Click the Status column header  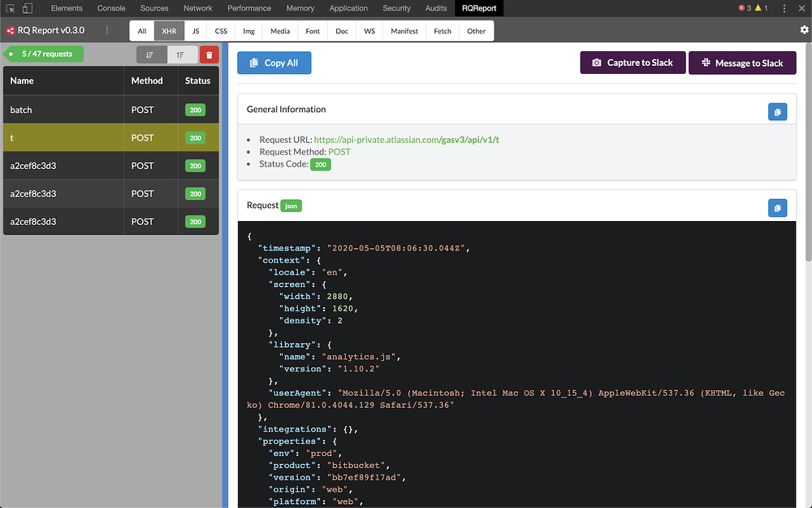198,80
